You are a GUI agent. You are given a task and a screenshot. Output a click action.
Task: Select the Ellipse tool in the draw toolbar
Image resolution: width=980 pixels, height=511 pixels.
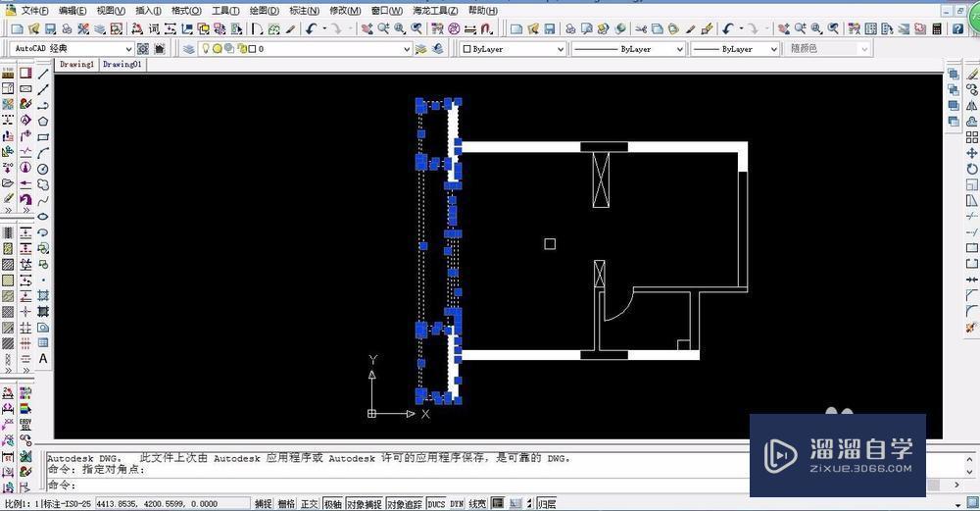[x=43, y=217]
